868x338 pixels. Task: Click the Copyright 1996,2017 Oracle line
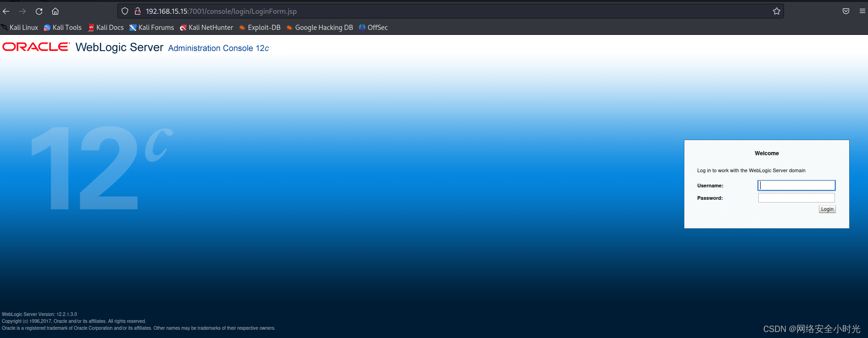74,321
